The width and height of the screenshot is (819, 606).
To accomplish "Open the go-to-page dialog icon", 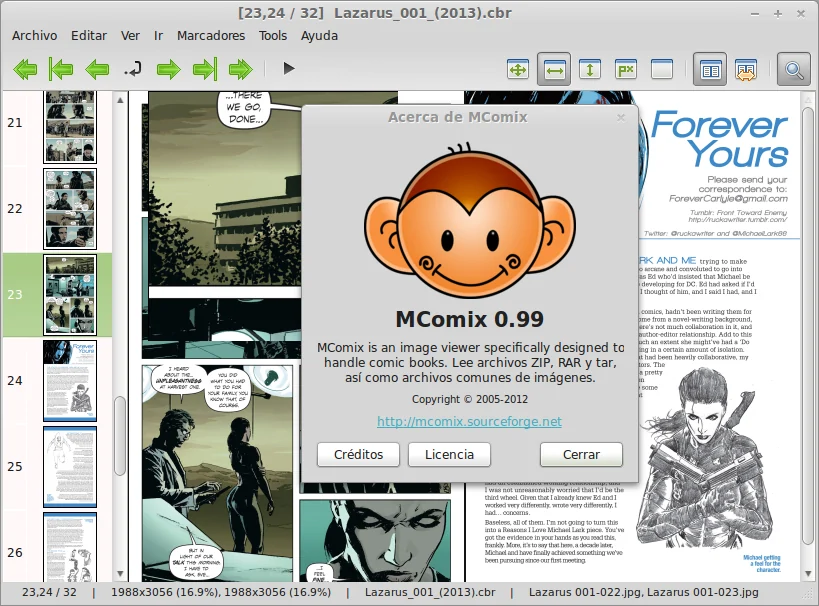I will tap(133, 69).
